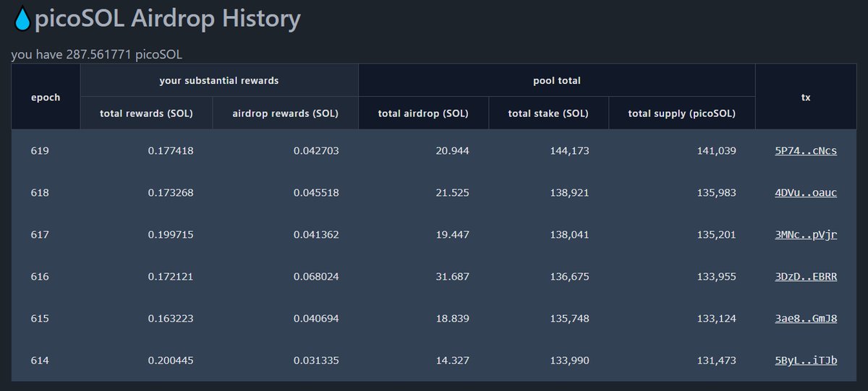Click airdrop rewards value 0.041362
868x391 pixels.
(316, 235)
